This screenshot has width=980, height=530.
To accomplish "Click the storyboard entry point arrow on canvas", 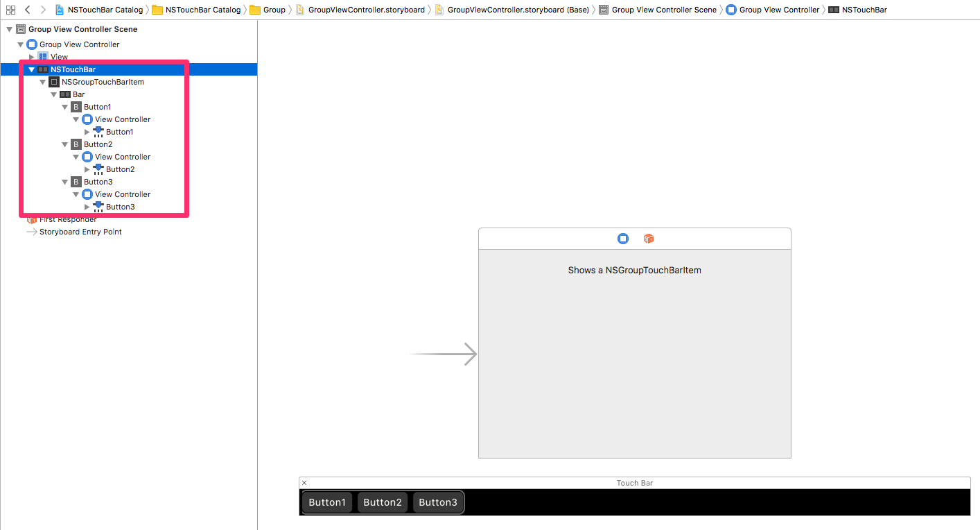I will [444, 354].
